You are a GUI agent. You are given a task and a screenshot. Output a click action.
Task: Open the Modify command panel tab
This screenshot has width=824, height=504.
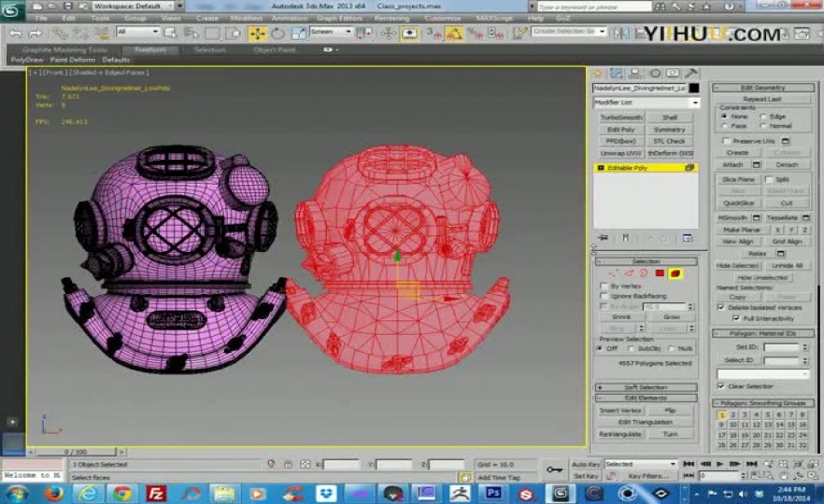point(616,73)
